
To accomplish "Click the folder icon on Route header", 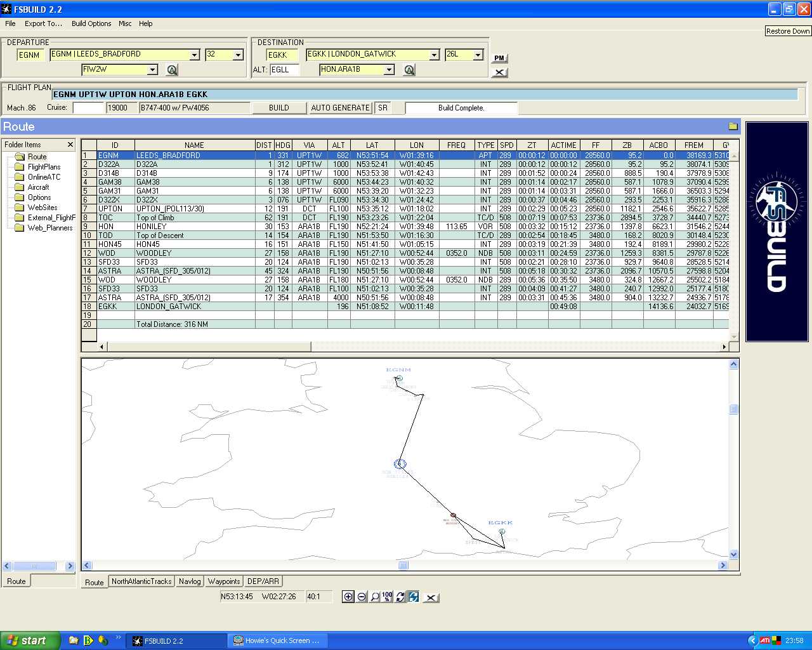I will (733, 126).
